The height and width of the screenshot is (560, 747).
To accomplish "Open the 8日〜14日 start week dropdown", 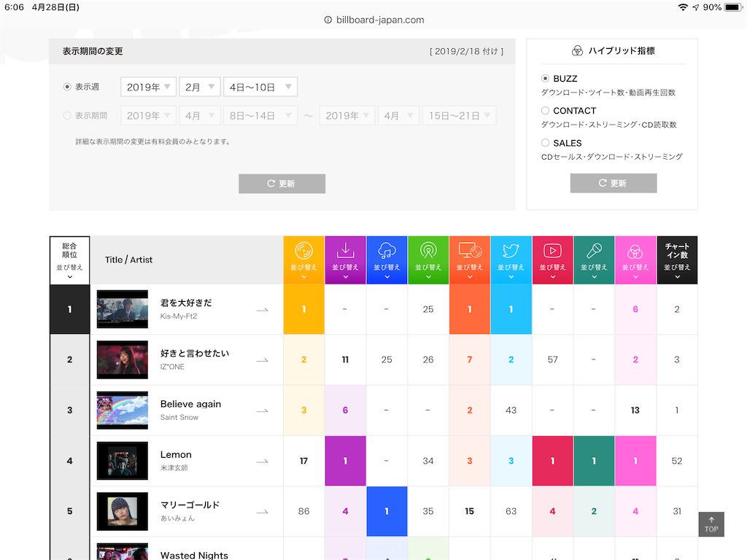I will point(260,115).
